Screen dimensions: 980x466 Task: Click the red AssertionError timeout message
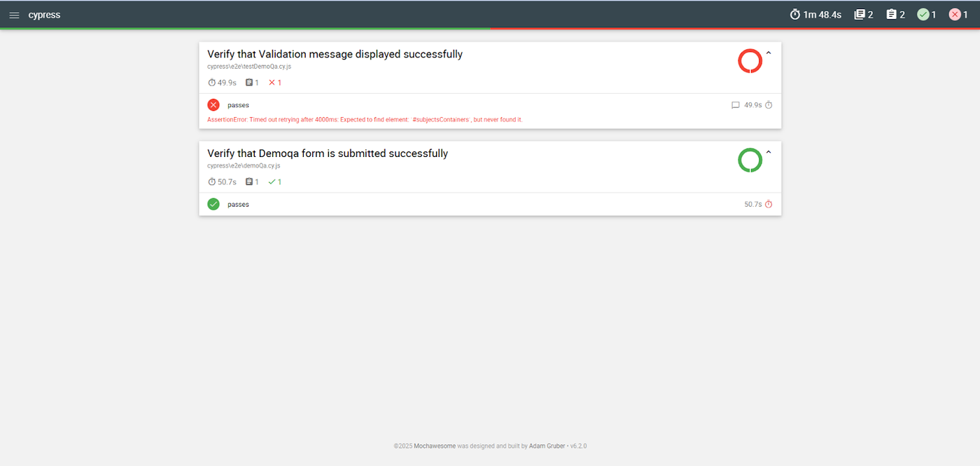pos(365,120)
